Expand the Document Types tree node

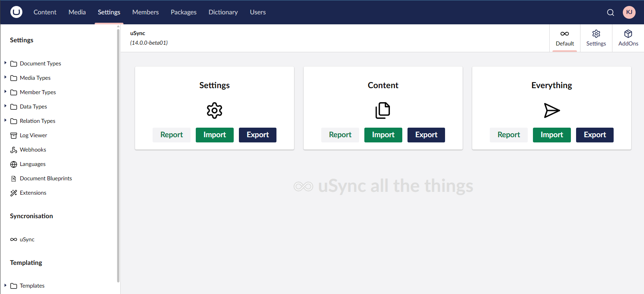(5, 63)
